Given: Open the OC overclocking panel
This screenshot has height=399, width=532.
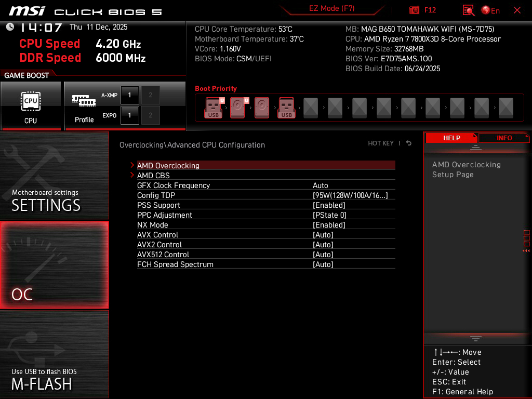Looking at the screenshot, I should click(x=54, y=265).
